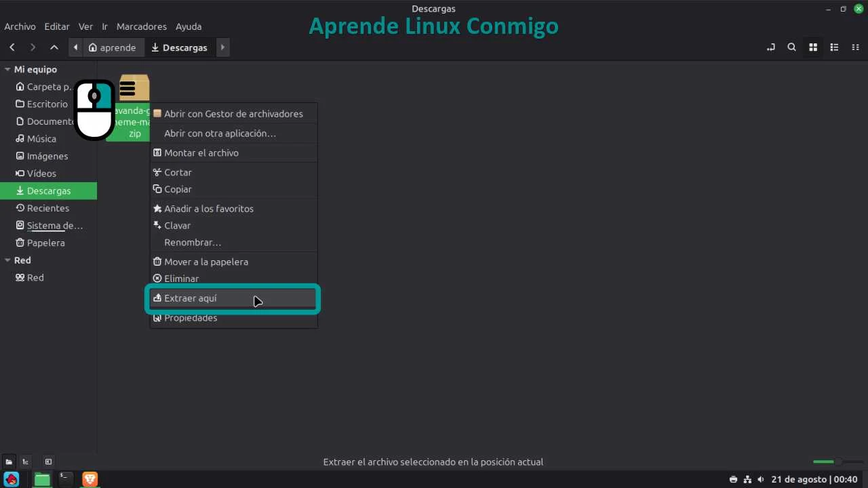Open the Ayuda menu
868x488 pixels.
[189, 26]
